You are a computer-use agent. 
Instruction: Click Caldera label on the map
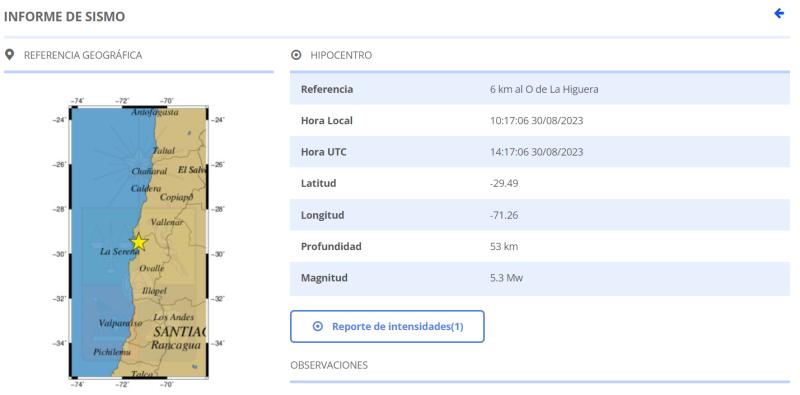click(146, 188)
